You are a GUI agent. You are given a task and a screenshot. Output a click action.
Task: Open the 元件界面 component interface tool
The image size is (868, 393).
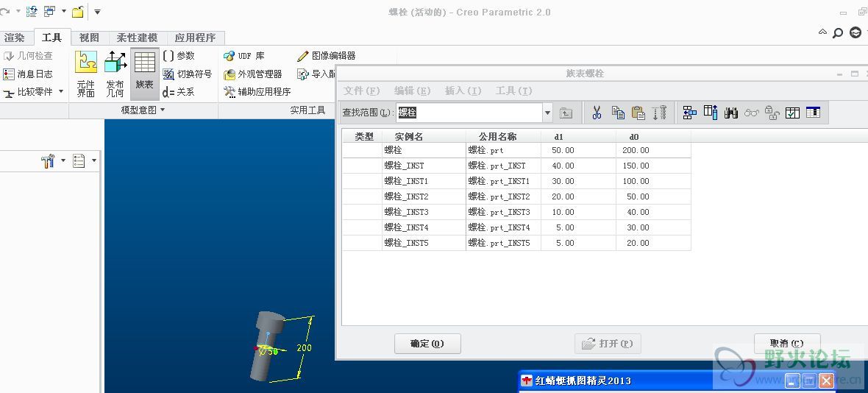tap(86, 74)
